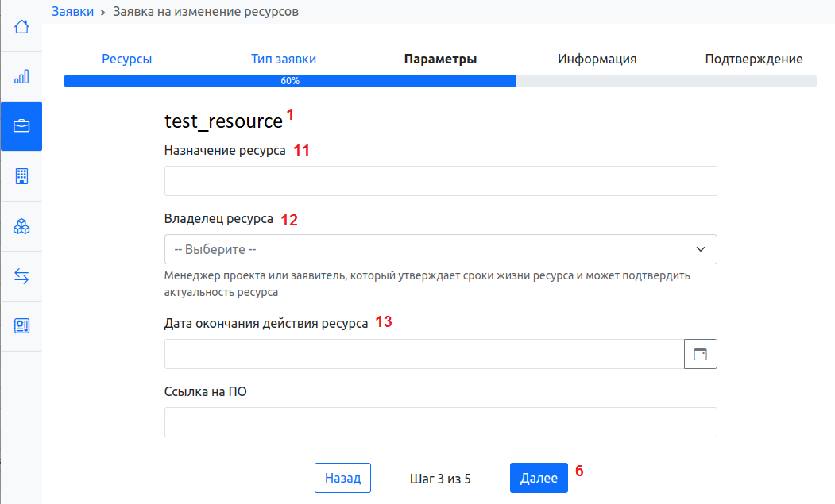Viewport: 835px width, 504px height.
Task: Open the exchange arrows sidebar icon
Action: point(21,276)
